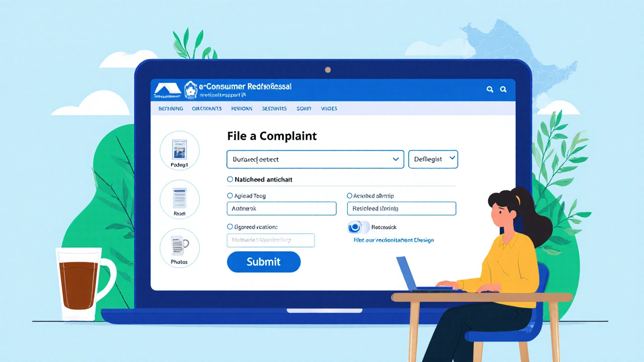This screenshot has height=362, width=644.
Task: Click the search magnifier icon in the header
Action: [x=490, y=89]
